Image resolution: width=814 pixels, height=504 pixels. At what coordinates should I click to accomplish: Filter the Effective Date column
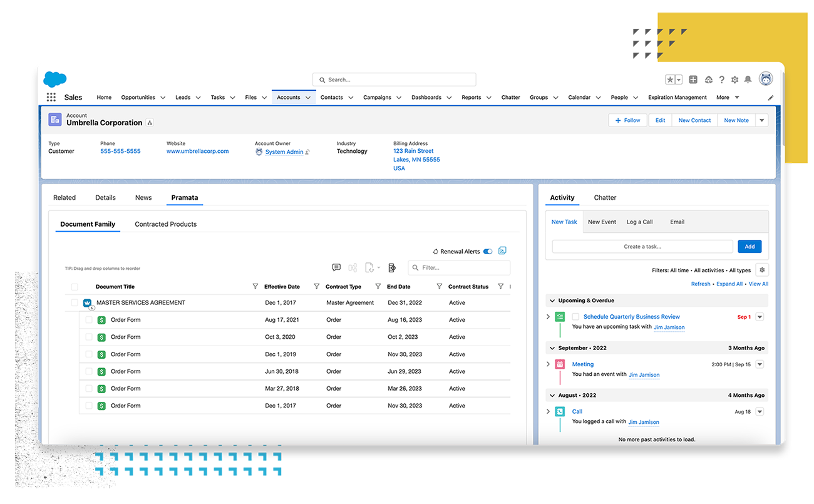(316, 287)
